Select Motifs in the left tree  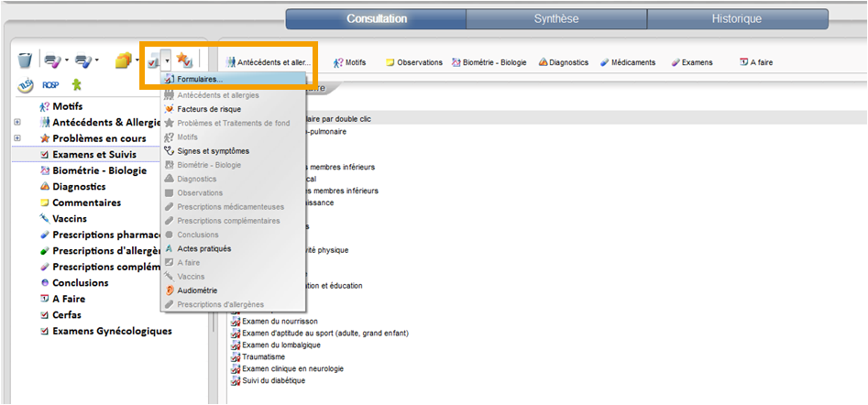60,106
